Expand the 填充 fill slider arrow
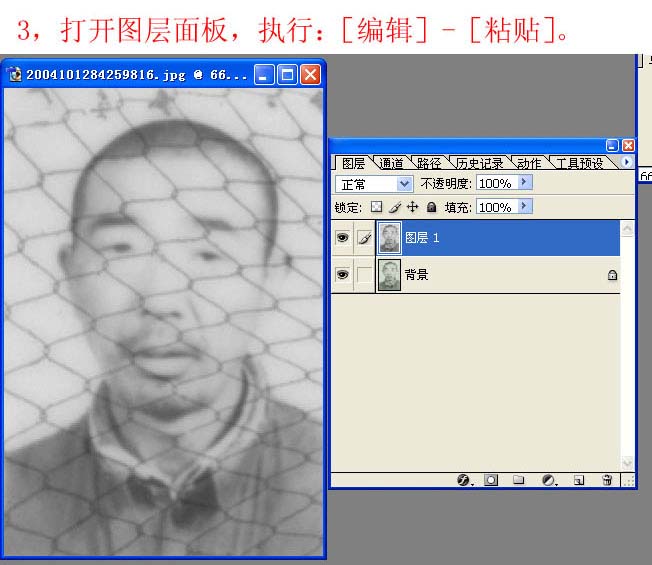This screenshot has height=565, width=652. (525, 207)
